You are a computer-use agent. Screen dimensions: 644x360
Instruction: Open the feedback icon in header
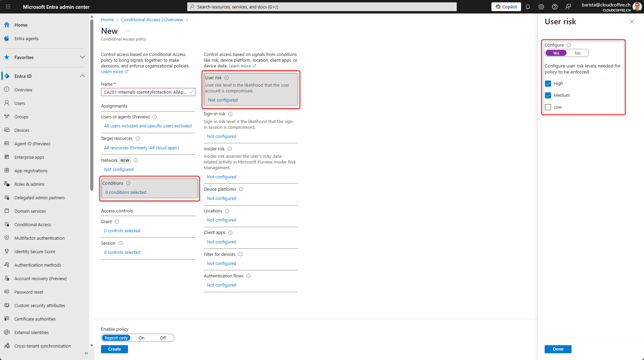tap(568, 7)
